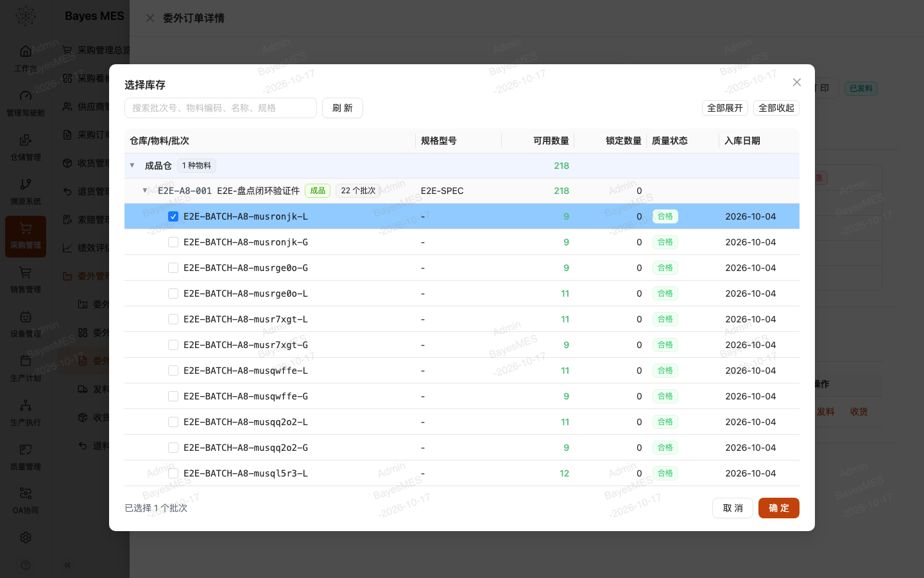Open the settings gear in sidebar
Image resolution: width=924 pixels, height=578 pixels.
[26, 538]
